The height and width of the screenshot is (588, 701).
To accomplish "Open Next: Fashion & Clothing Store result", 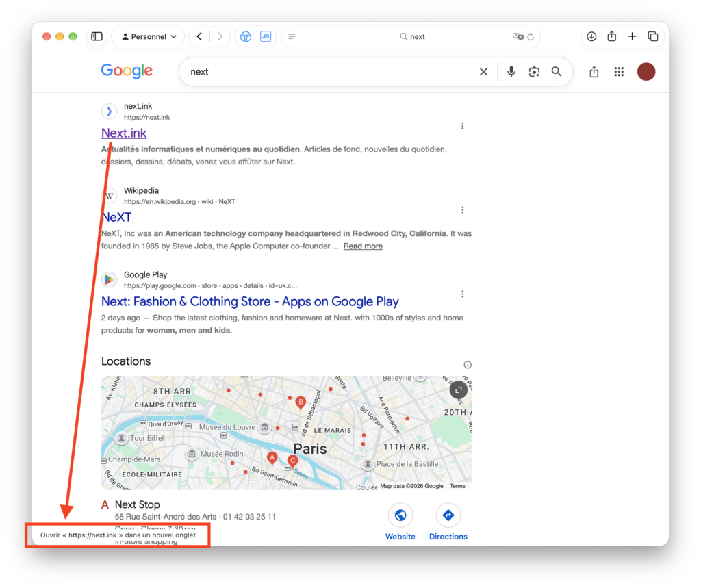I will (250, 302).
